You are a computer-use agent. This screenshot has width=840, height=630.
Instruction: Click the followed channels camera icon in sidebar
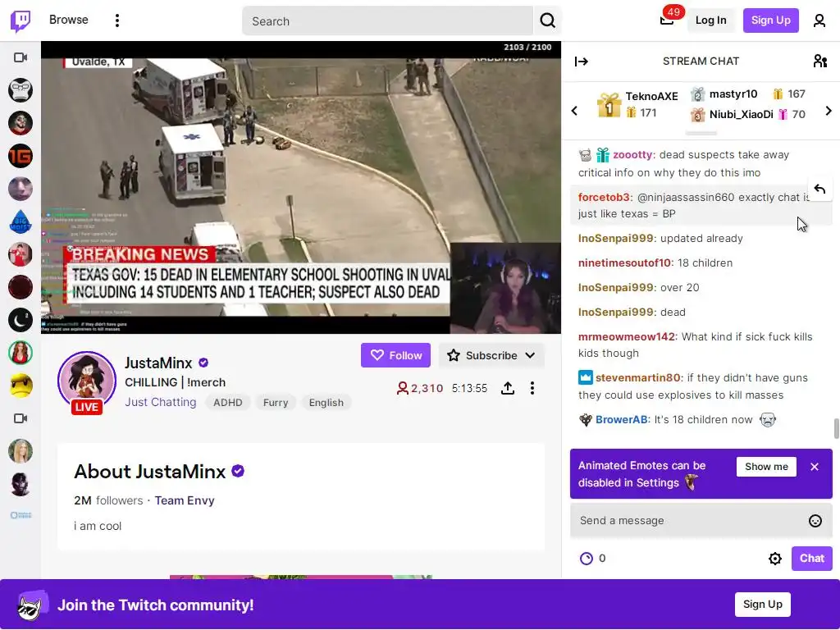[x=21, y=57]
